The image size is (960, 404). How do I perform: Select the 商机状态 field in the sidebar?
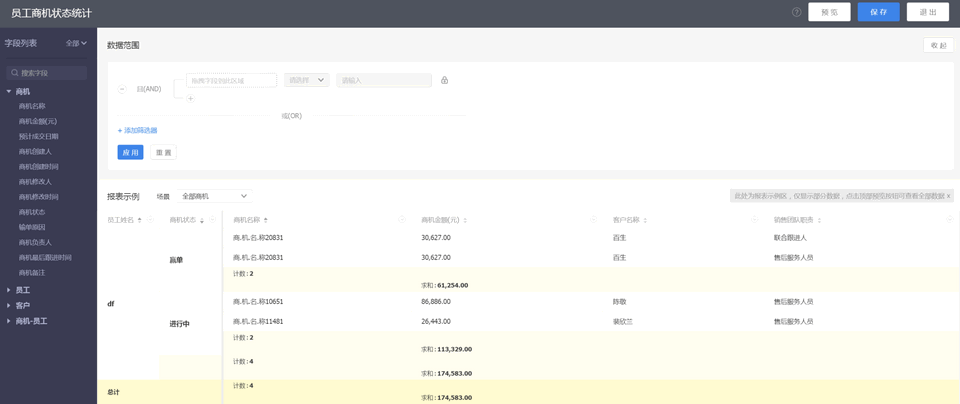pos(32,212)
